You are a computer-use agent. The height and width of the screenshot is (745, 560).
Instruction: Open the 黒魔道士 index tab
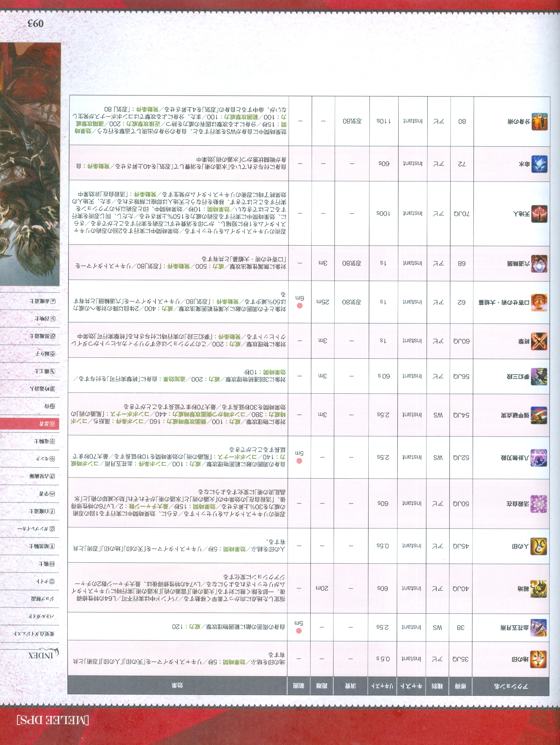(x=42, y=336)
